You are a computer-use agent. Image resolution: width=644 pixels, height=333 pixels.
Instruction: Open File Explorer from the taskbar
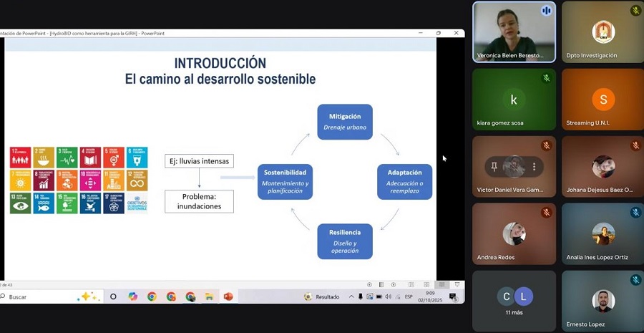click(x=209, y=296)
